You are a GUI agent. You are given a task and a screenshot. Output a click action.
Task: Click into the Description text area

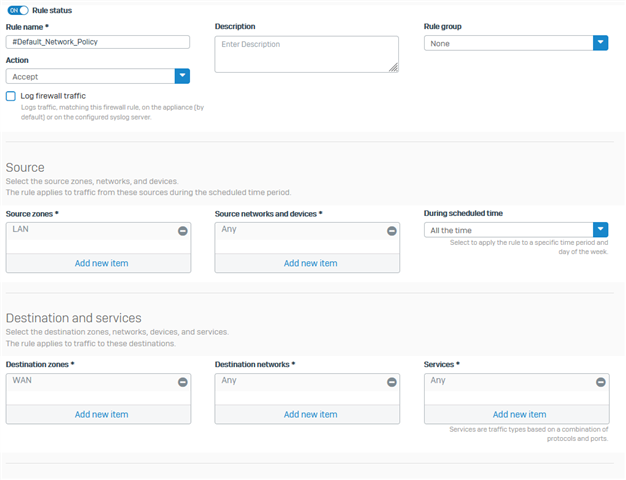[307, 54]
